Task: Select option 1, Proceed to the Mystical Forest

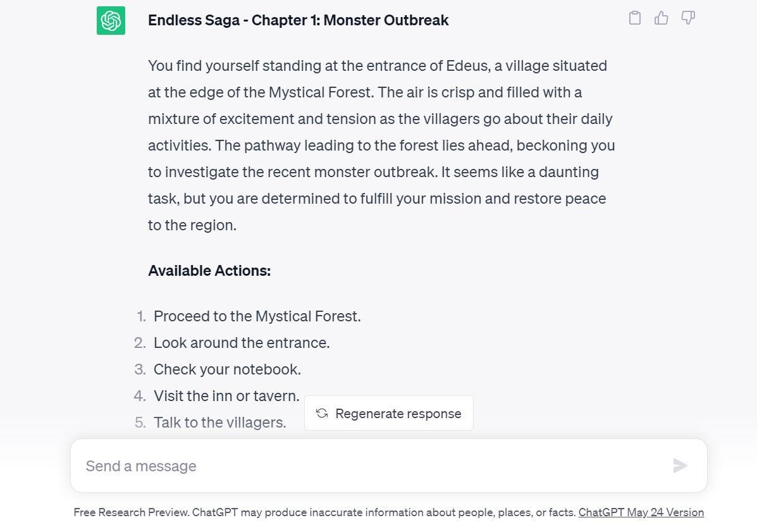Action: 257,316
